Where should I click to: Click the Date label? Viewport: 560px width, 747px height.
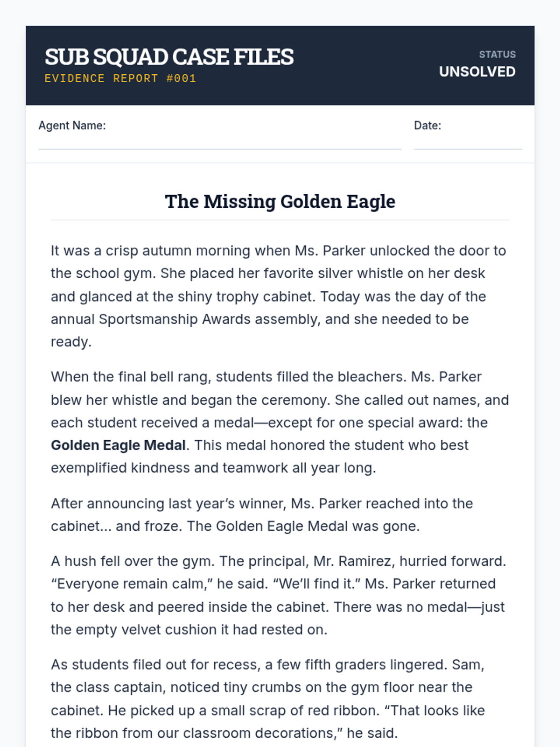(x=427, y=126)
